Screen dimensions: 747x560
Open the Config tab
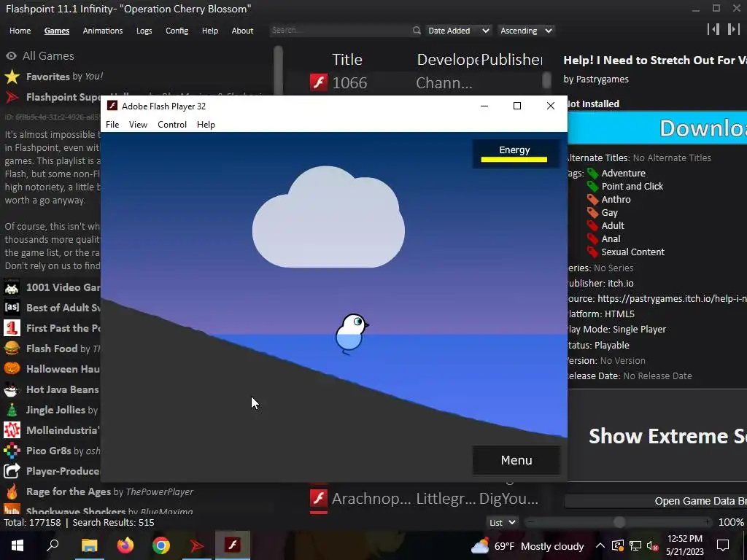(177, 31)
